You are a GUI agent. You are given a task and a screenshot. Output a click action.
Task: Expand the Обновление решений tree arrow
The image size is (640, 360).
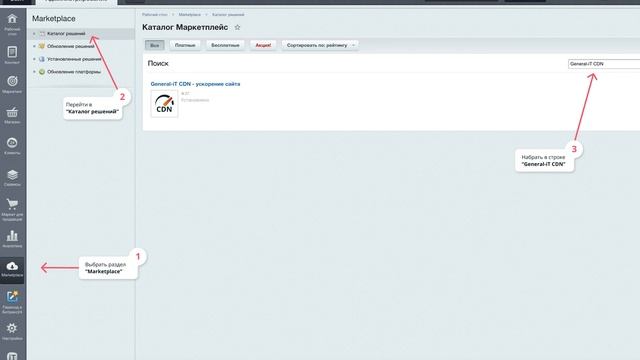coord(34,46)
